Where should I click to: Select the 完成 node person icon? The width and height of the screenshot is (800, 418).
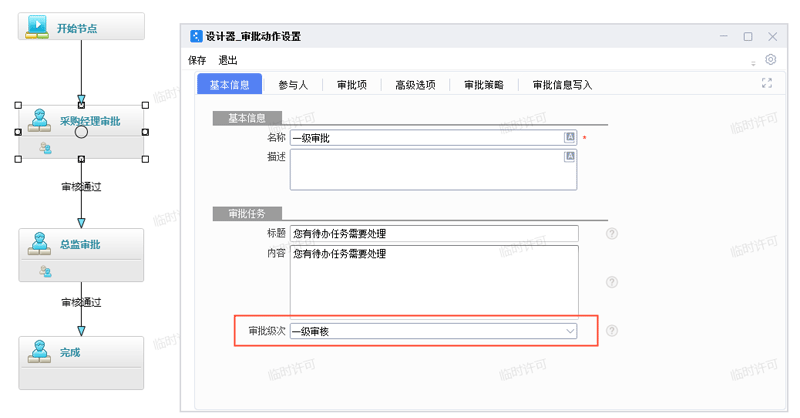point(39,352)
